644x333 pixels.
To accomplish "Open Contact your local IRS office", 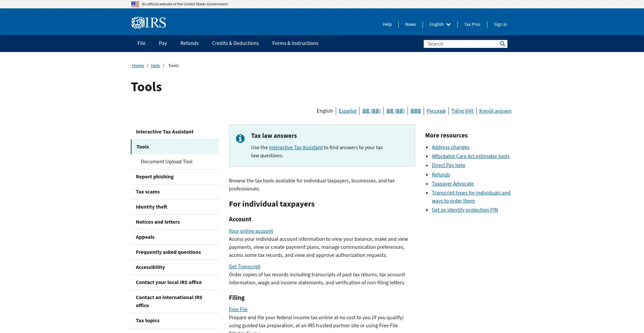I will point(175,282).
